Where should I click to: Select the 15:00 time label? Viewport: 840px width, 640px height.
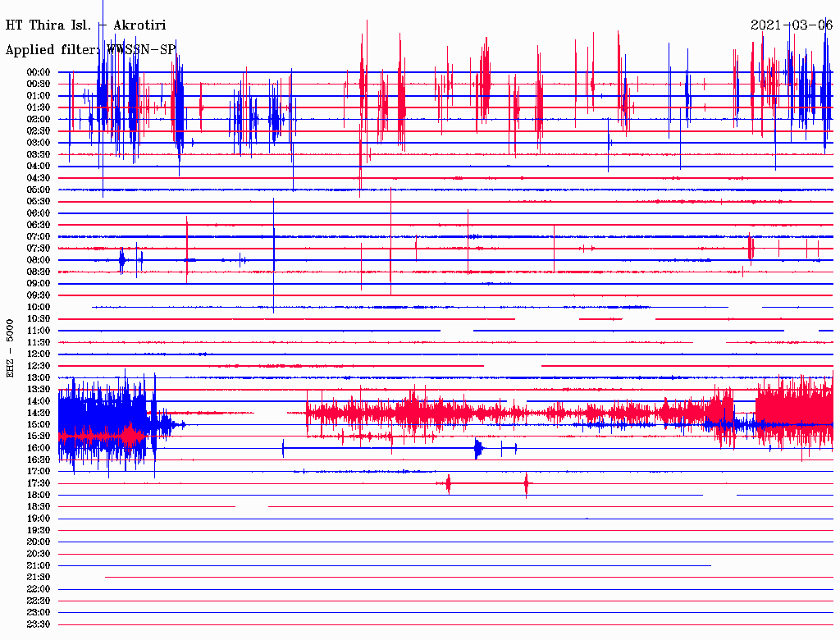39,424
